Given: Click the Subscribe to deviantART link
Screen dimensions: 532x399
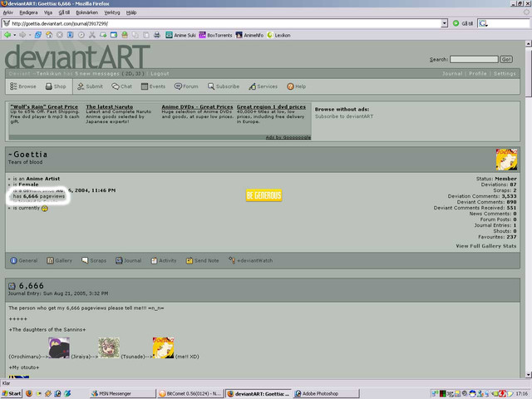Looking at the screenshot, I should [344, 116].
